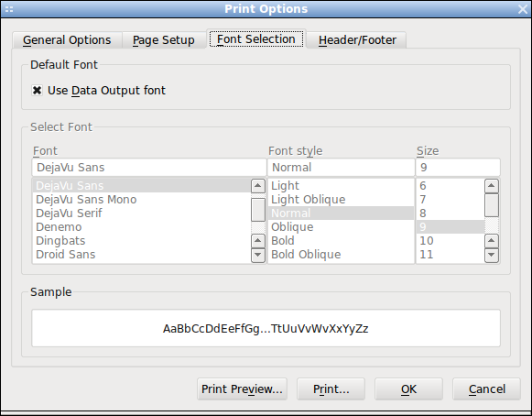Image resolution: width=532 pixels, height=416 pixels.
Task: Click the Size input field
Action: point(458,167)
